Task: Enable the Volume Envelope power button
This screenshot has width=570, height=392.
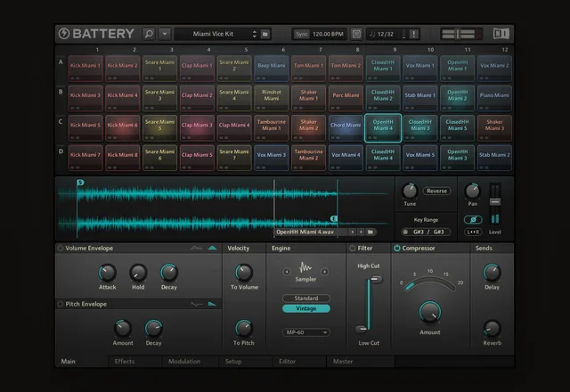Action: pos(61,248)
